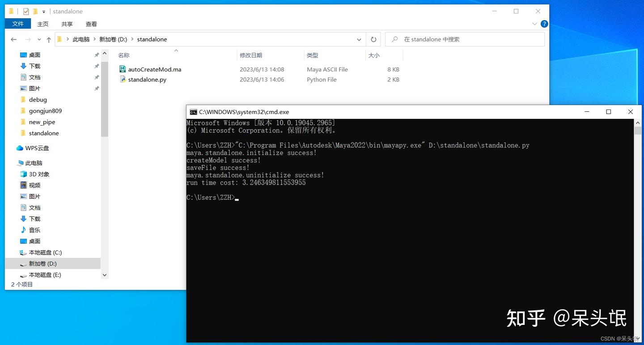Click standalone in the address breadcrumb
The height and width of the screenshot is (345, 644).
pyautogui.click(x=152, y=39)
